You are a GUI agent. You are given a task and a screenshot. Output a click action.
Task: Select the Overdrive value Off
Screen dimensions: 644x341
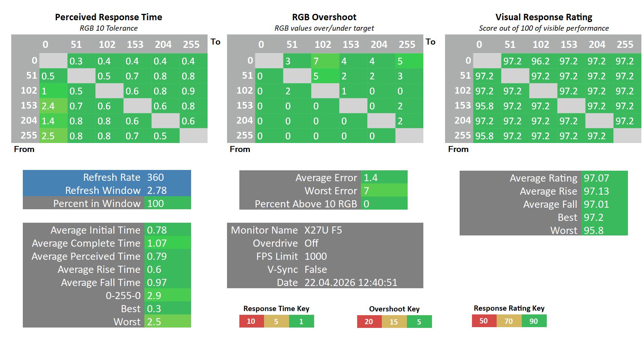(x=312, y=243)
